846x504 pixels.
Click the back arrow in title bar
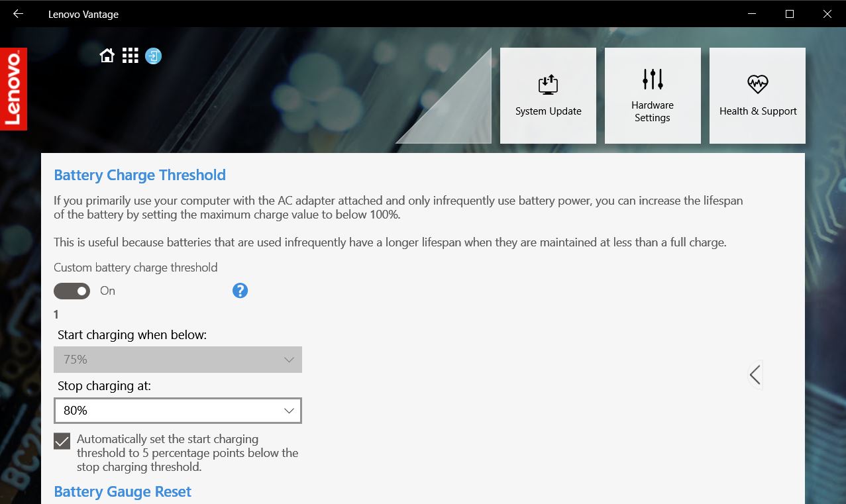pyautogui.click(x=18, y=13)
